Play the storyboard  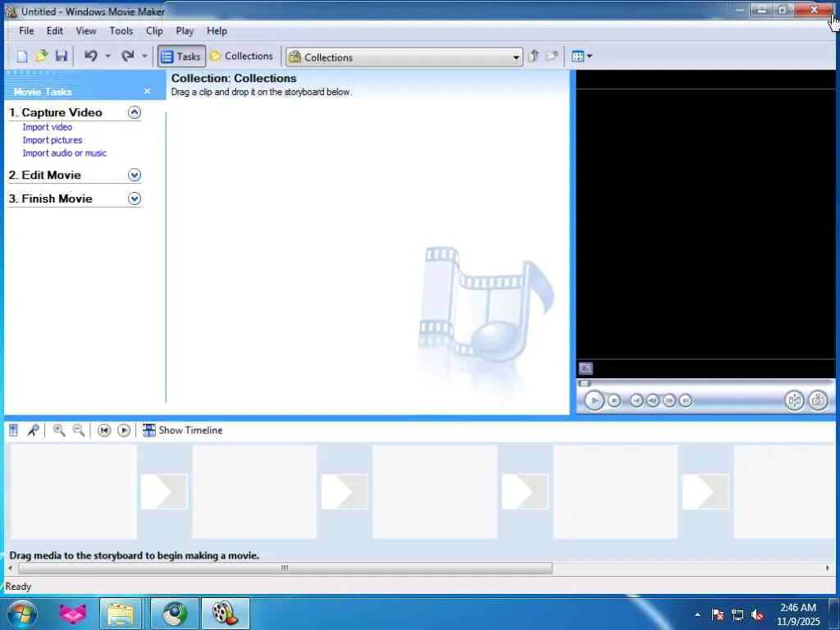pyautogui.click(x=124, y=430)
